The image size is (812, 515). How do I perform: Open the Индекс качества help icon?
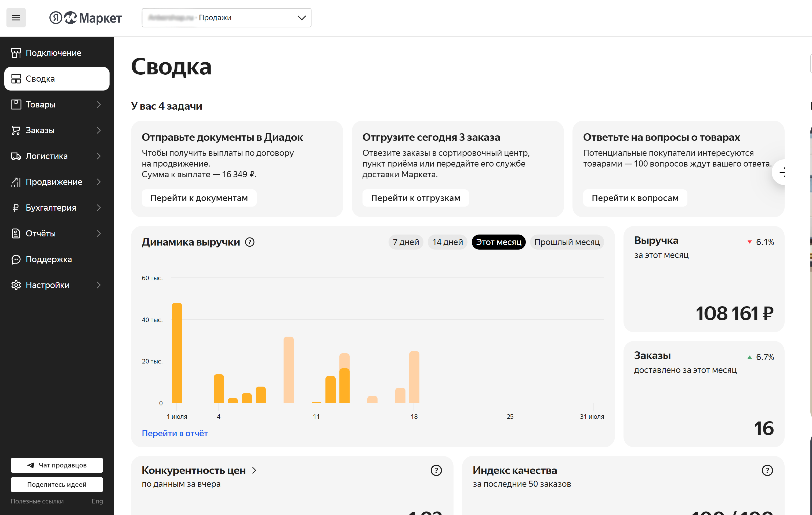click(x=767, y=470)
